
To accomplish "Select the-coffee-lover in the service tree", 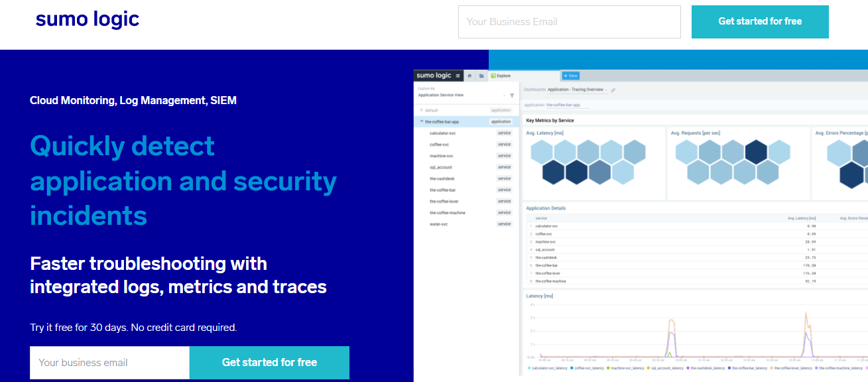I will (444, 201).
